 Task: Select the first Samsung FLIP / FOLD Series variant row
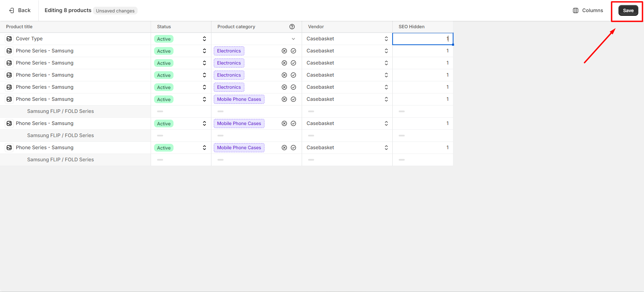tap(60, 112)
